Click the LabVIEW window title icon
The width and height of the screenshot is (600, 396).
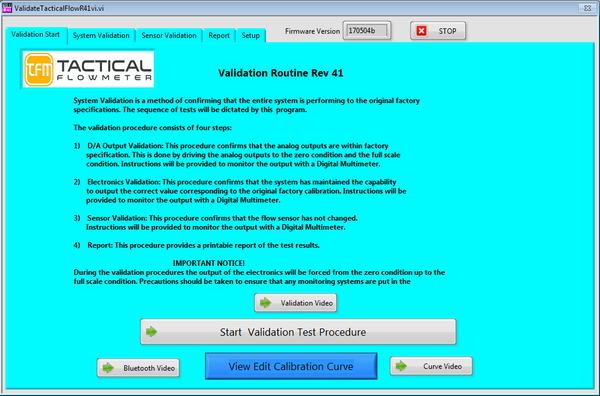pyautogui.click(x=7, y=8)
